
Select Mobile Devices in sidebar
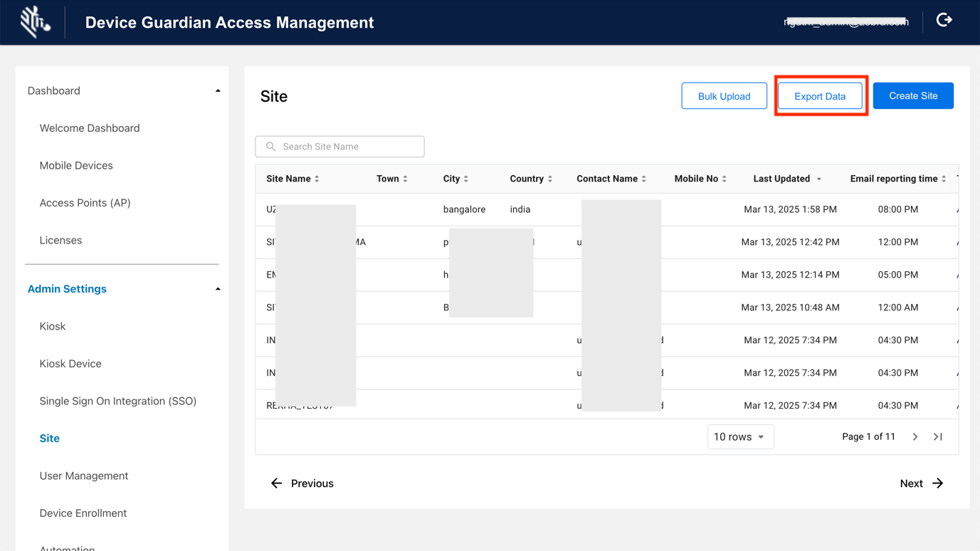tap(76, 166)
